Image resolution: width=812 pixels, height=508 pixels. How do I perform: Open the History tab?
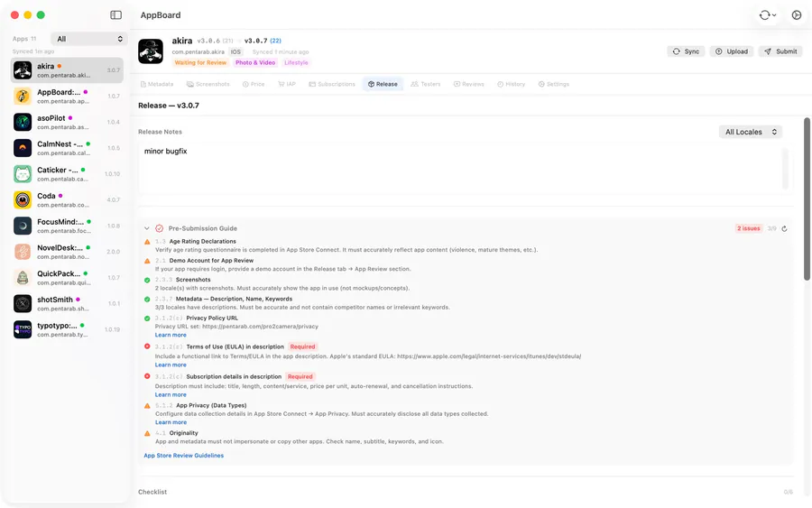tap(512, 84)
